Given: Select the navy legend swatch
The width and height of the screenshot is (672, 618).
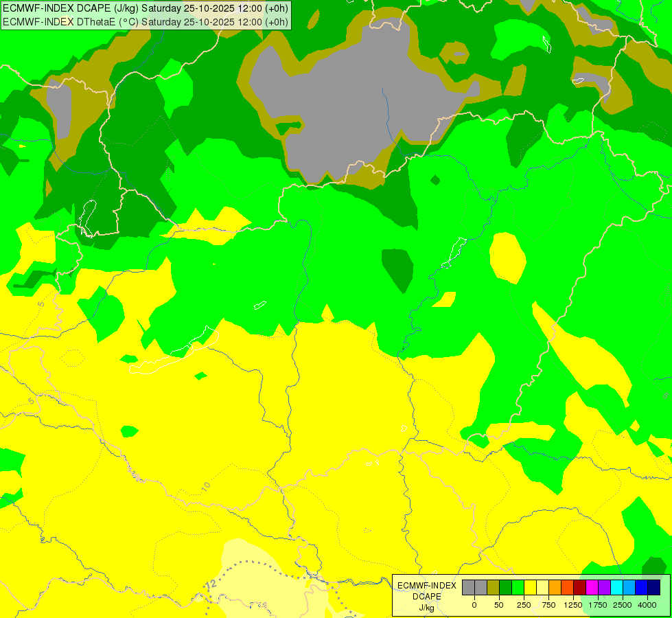Looking at the screenshot, I should (654, 588).
